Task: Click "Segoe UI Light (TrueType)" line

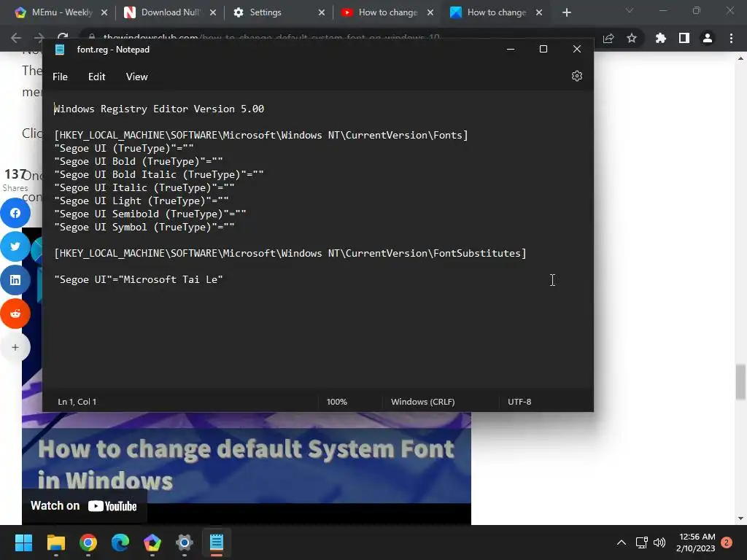Action: [x=142, y=201]
